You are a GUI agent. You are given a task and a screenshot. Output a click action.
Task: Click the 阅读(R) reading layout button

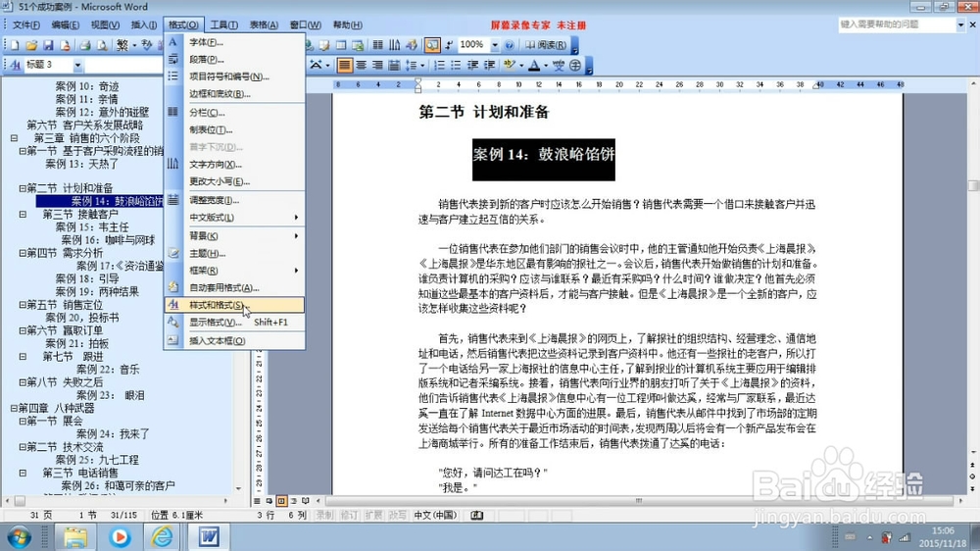546,45
